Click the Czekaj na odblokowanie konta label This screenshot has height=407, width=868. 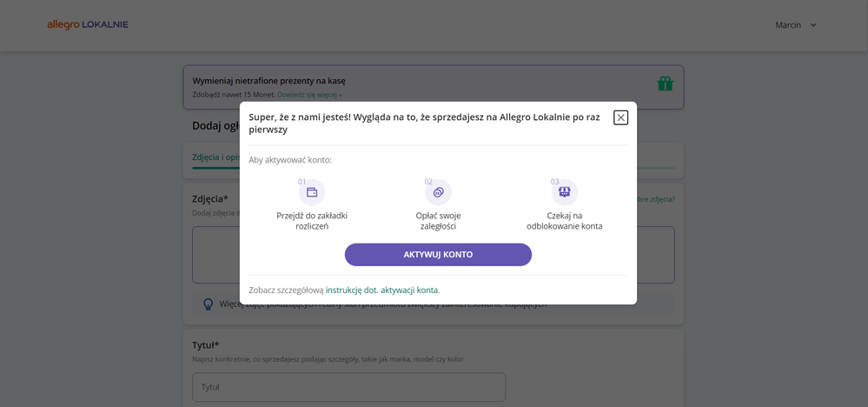(564, 221)
